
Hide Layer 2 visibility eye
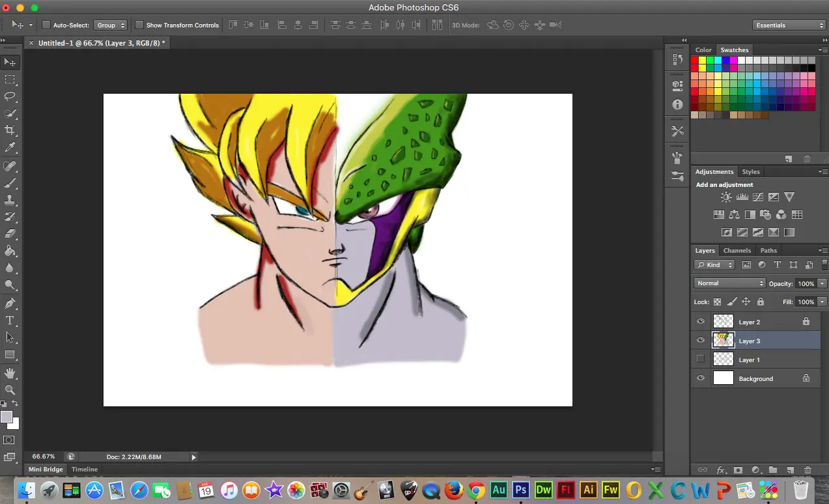[x=701, y=322]
